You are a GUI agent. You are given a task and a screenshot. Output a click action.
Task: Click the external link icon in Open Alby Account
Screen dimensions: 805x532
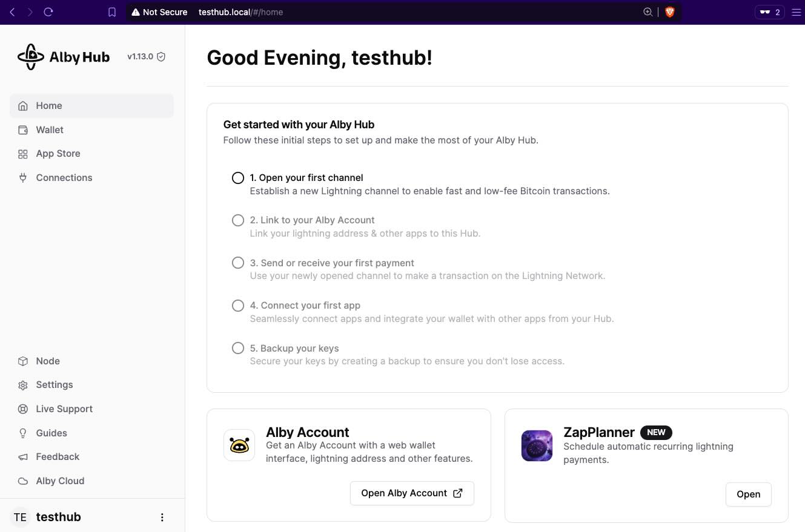458,493
